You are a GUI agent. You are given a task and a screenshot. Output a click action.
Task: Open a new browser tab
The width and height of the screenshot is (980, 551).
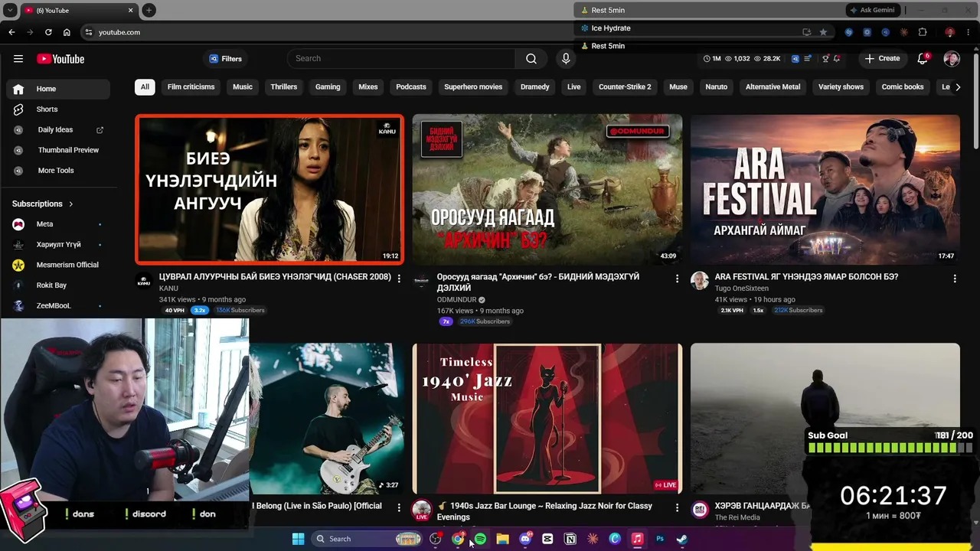click(x=149, y=10)
